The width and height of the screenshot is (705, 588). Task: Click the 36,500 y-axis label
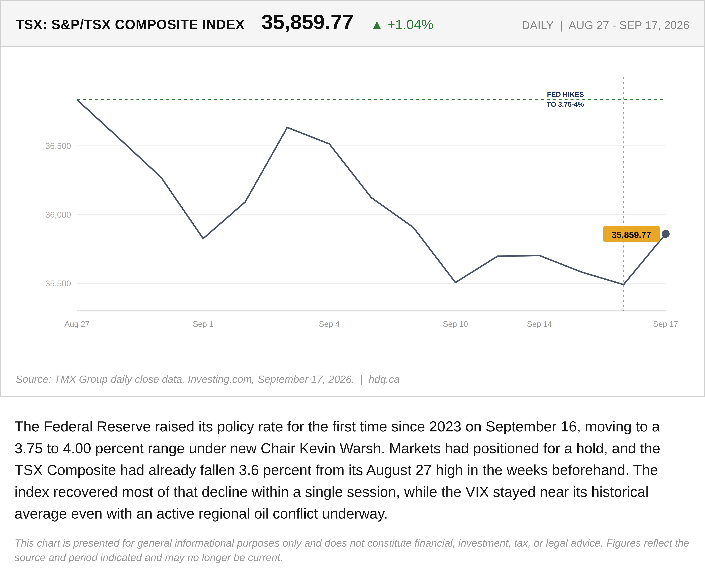[x=58, y=146]
